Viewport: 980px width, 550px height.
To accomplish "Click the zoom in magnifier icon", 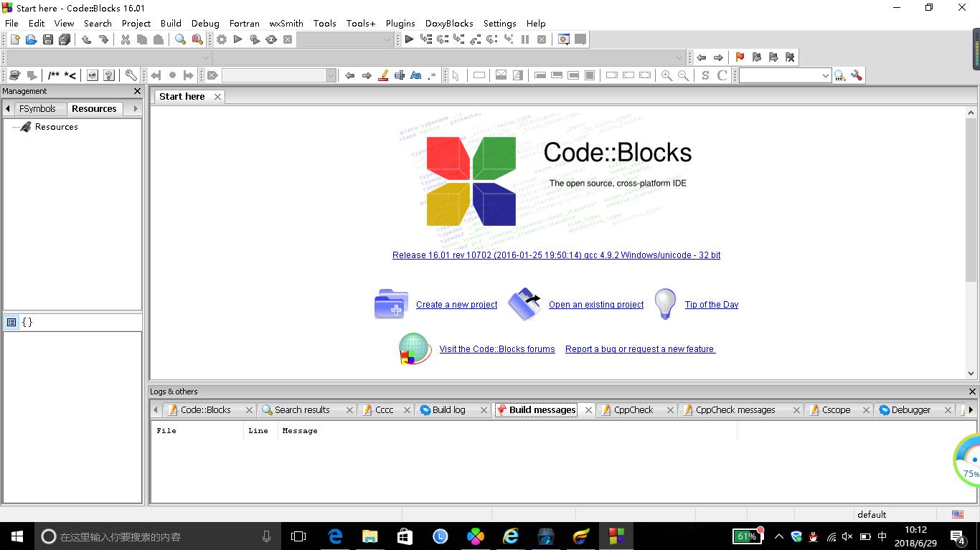I will tap(667, 75).
